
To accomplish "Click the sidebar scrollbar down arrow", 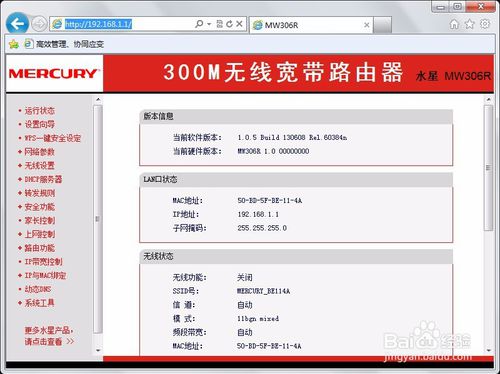I will [x=98, y=350].
